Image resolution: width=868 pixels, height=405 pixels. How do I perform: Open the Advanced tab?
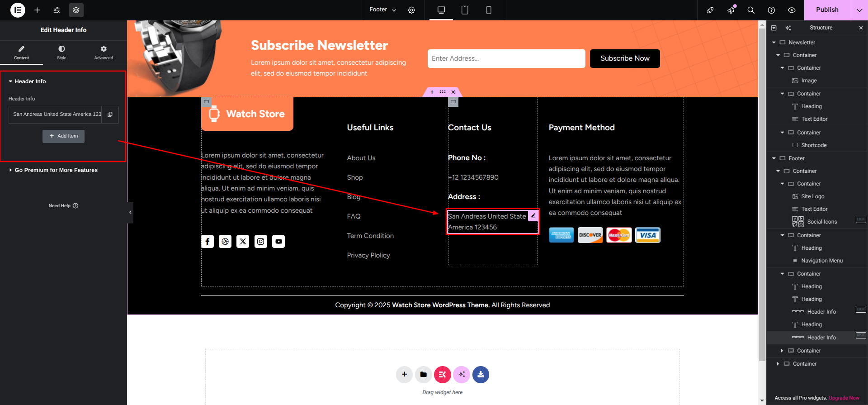(104, 52)
